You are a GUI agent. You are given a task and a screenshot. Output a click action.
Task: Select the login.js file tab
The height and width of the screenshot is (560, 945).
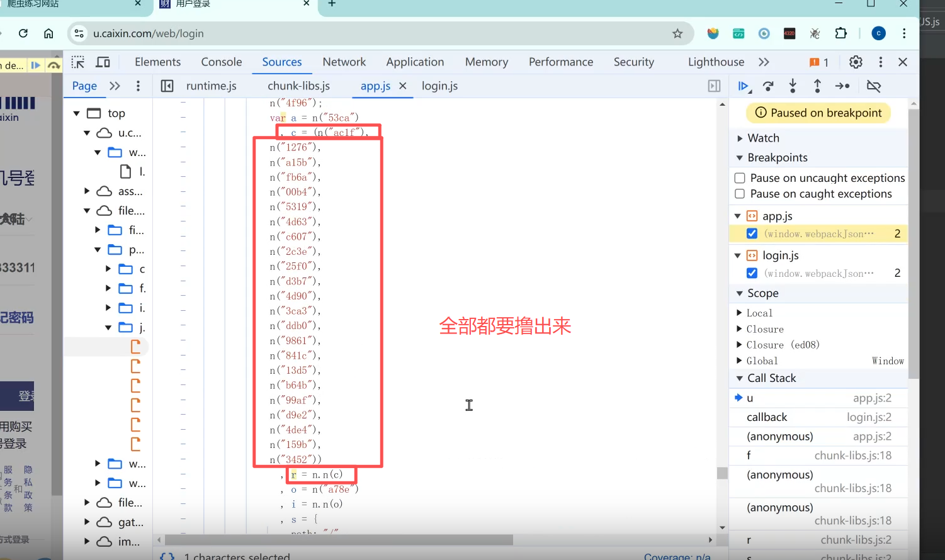(x=439, y=86)
